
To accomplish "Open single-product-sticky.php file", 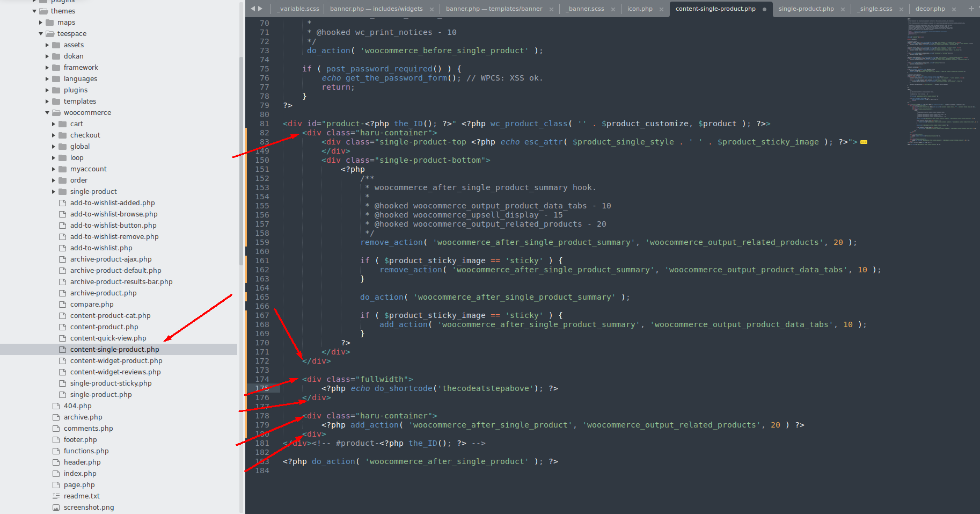I will 111,383.
